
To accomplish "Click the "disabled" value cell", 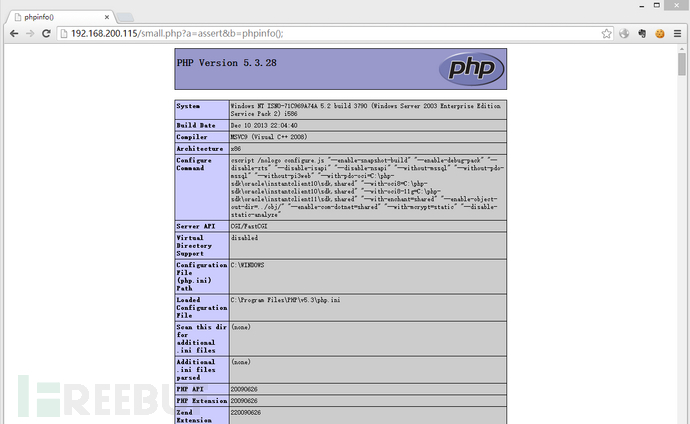I will 367,245.
